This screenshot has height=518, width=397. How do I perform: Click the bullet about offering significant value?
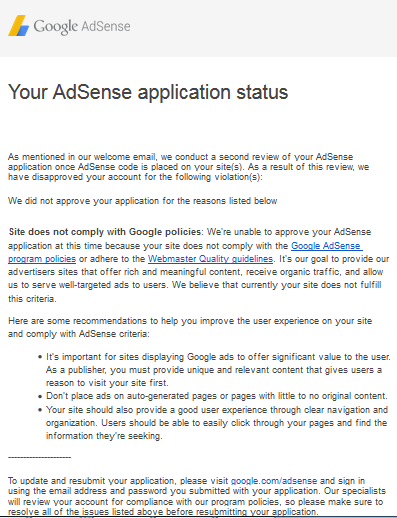tap(218, 370)
